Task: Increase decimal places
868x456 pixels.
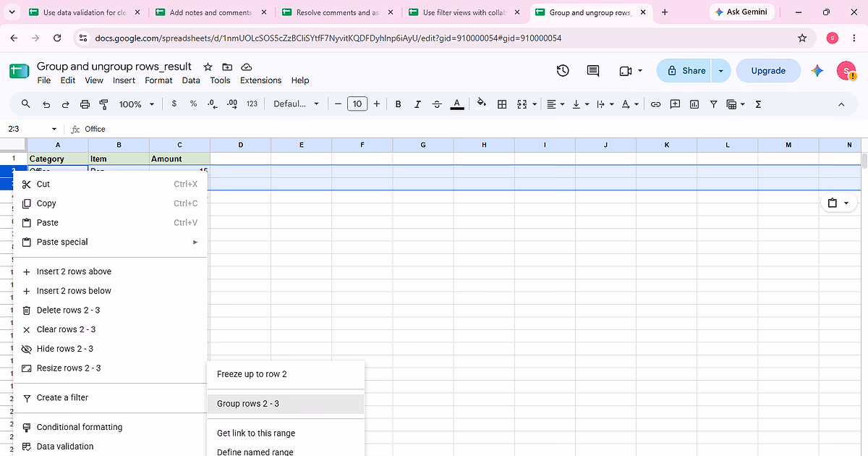Action: (x=231, y=104)
